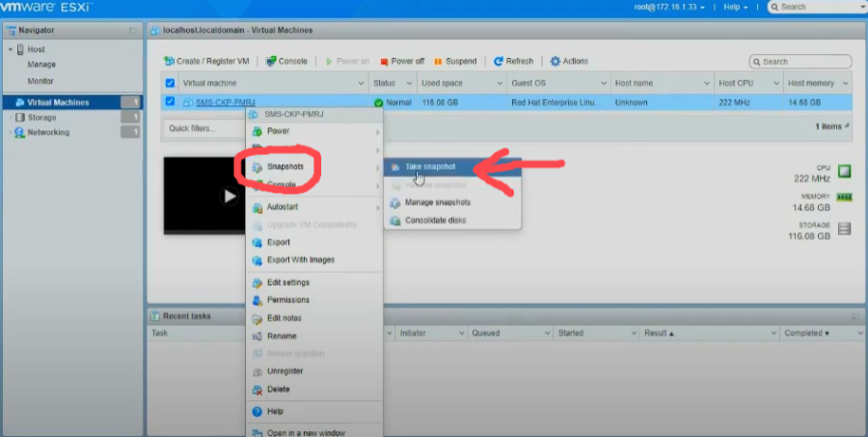Viewport: 868px width, 437px height.
Task: Click the Refresh toolbar button
Action: click(513, 61)
